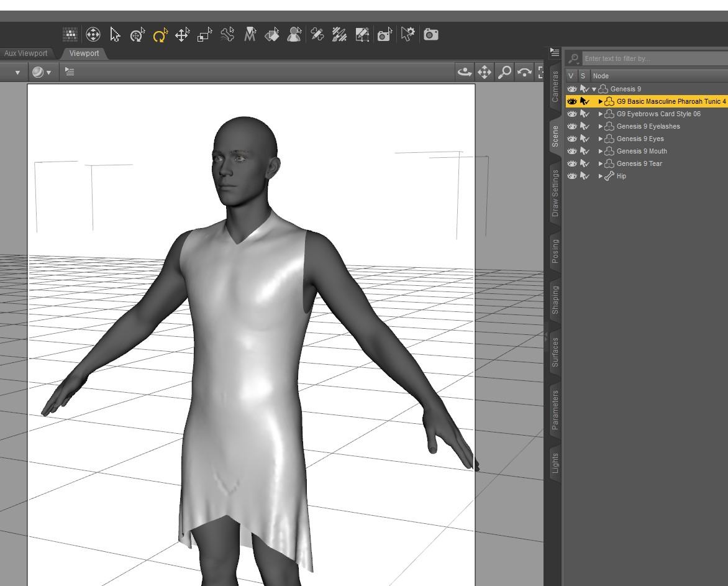Select the Scale tool
Viewport: 728px width, 586px height.
pos(204,35)
